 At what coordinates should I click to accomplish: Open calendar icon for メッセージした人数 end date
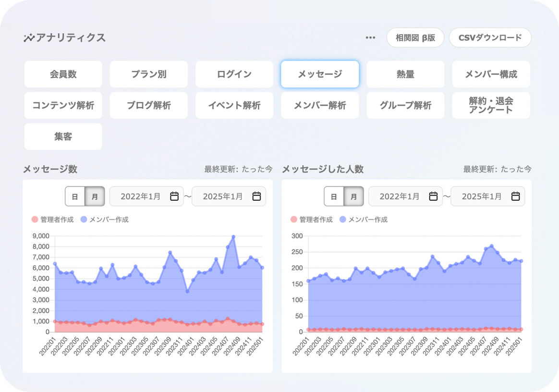coord(516,196)
